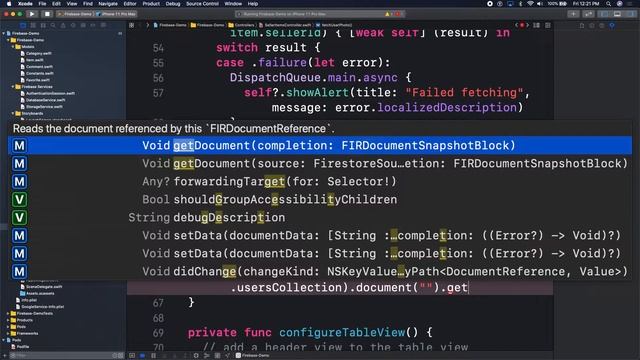Image resolution: width=640 pixels, height=360 pixels.
Task: Open the Find navigator magnifier icon
Action: (x=53, y=25)
